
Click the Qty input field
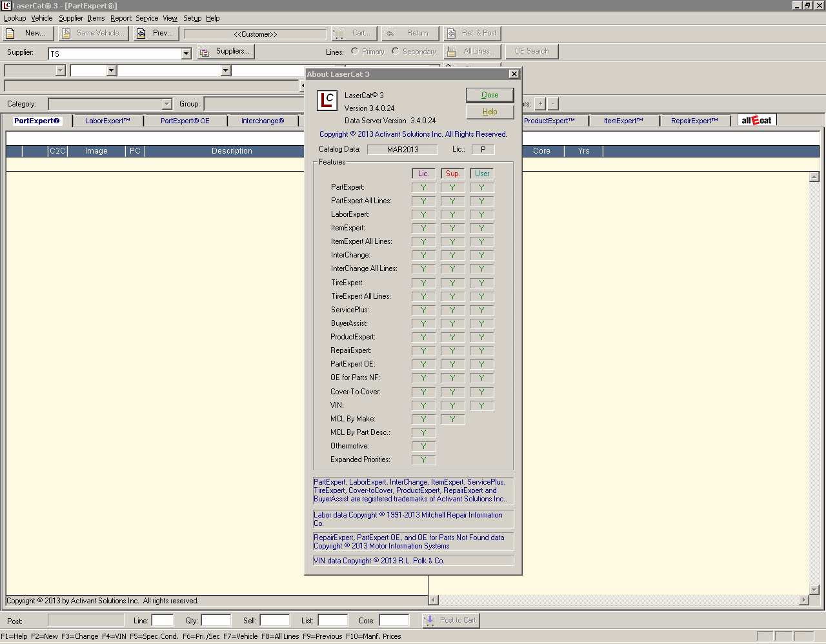[x=216, y=620]
